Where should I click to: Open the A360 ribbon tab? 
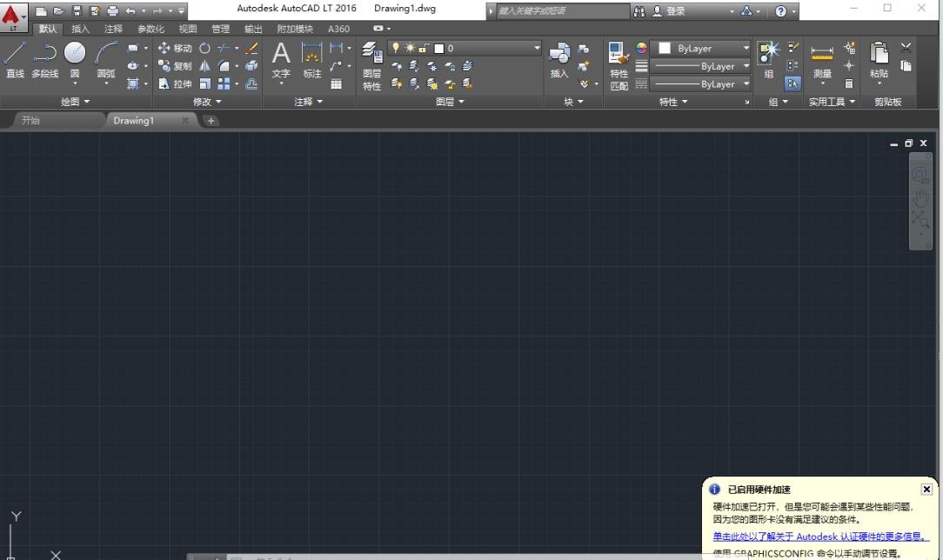click(338, 29)
